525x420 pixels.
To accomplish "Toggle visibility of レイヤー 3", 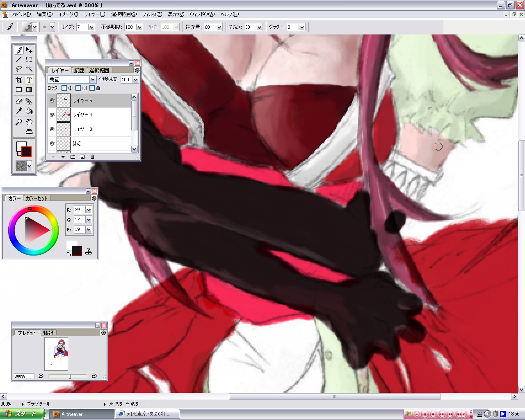I will tap(52, 129).
